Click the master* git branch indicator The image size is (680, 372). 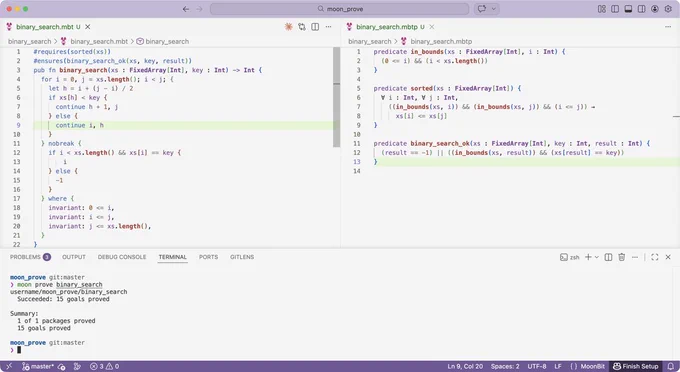pos(37,366)
